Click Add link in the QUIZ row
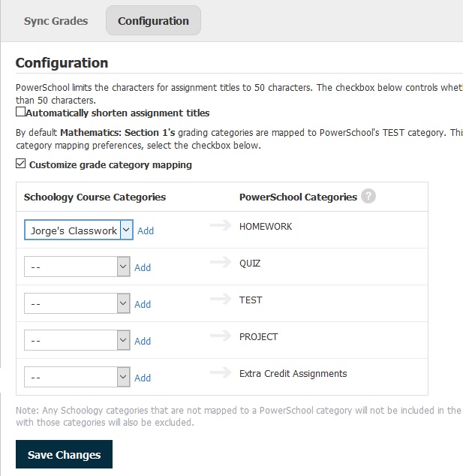The image size is (463, 476). [143, 267]
